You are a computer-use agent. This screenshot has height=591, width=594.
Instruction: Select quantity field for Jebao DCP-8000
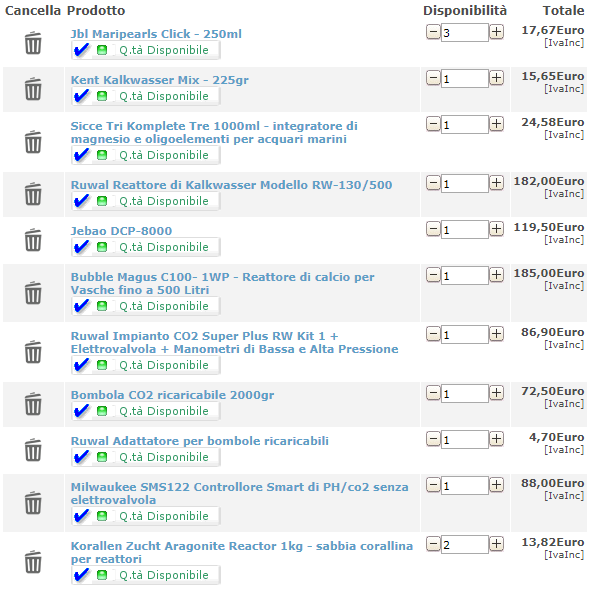(465, 230)
